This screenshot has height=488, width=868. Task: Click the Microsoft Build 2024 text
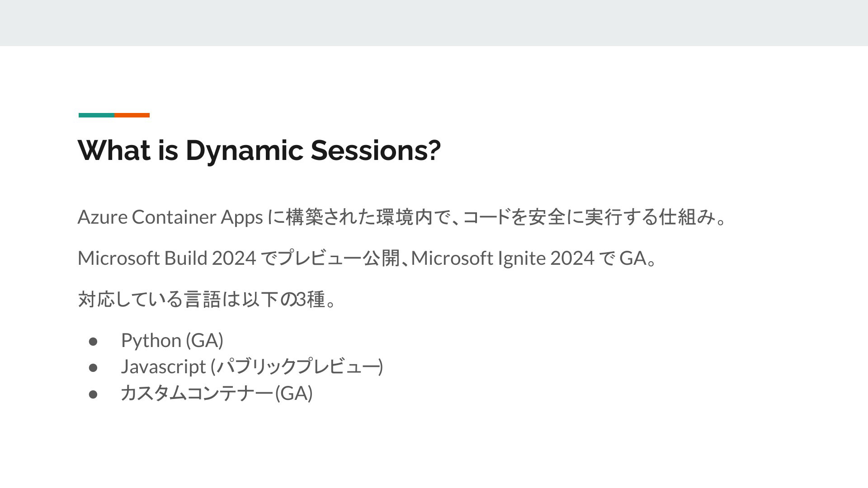click(x=167, y=258)
